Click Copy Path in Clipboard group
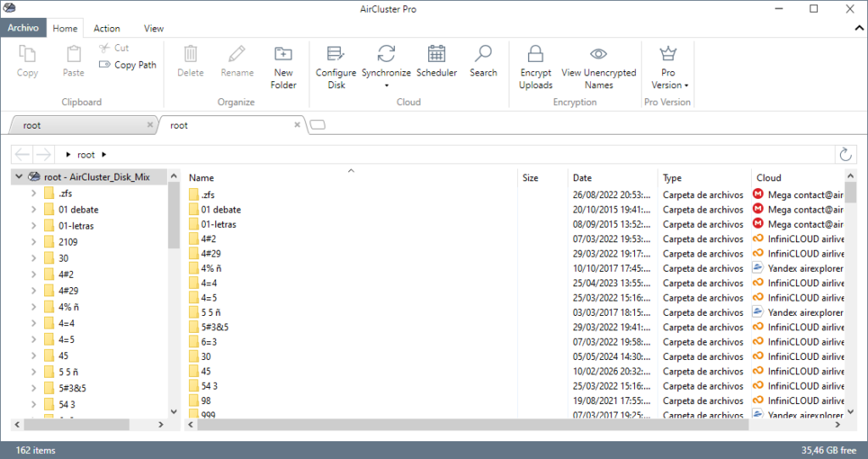This screenshot has height=459, width=868. click(x=128, y=64)
